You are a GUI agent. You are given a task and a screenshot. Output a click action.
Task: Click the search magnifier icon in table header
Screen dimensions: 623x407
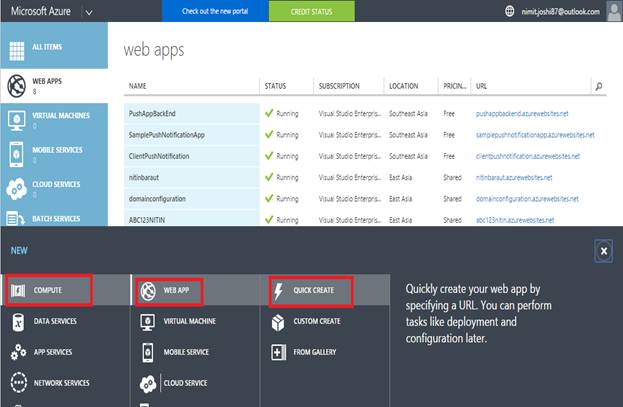pos(598,86)
